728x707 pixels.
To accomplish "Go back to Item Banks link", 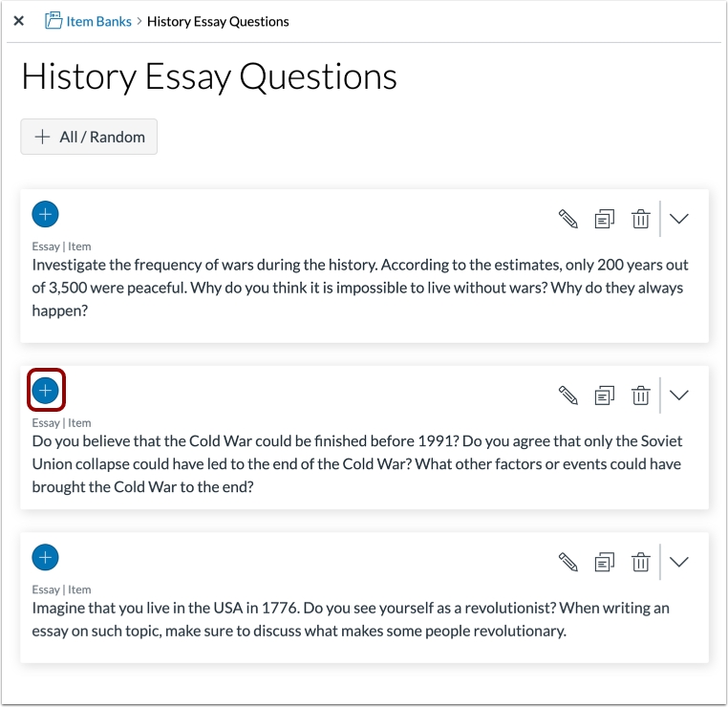I will point(97,21).
